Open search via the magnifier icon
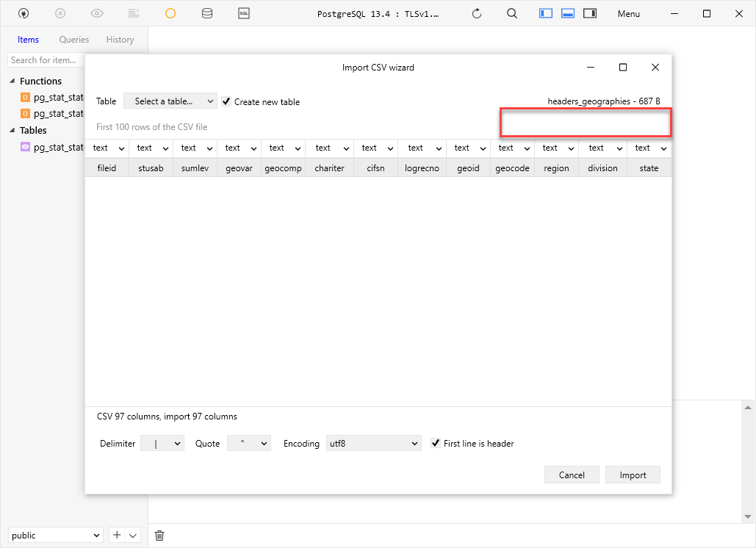756x548 pixels. pos(512,13)
